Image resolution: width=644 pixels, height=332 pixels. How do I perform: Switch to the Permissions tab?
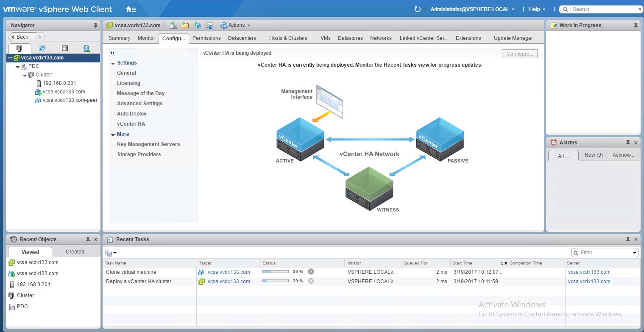coord(206,38)
